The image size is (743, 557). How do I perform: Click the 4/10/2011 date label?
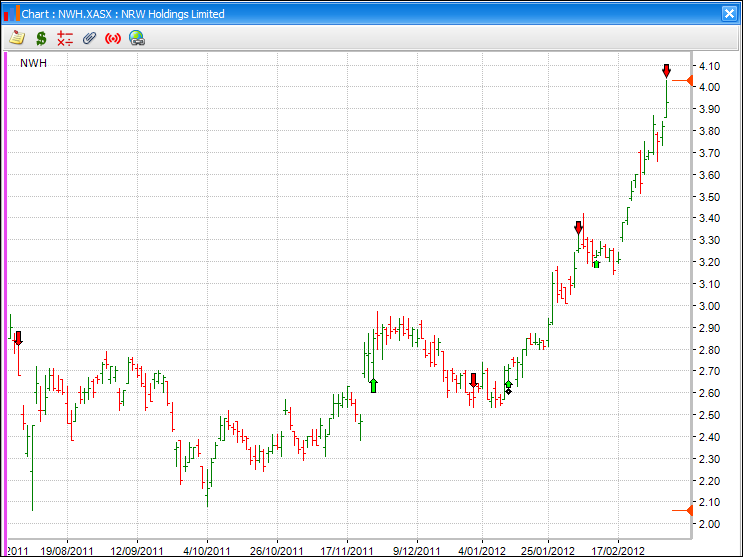click(x=207, y=551)
